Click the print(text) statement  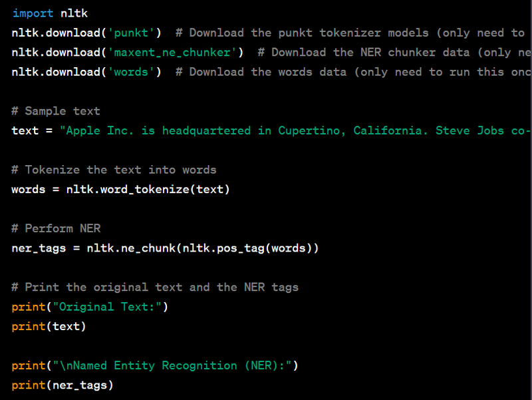[x=49, y=326]
